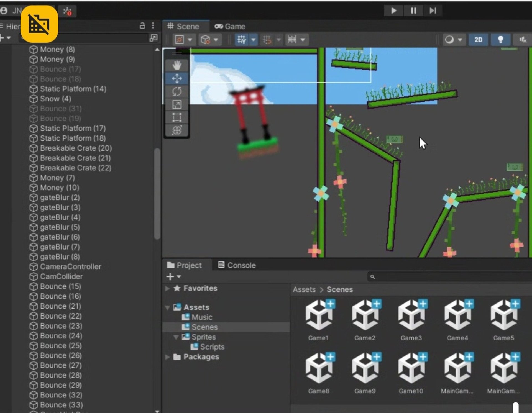Expand the Favorites folder tree

[167, 288]
